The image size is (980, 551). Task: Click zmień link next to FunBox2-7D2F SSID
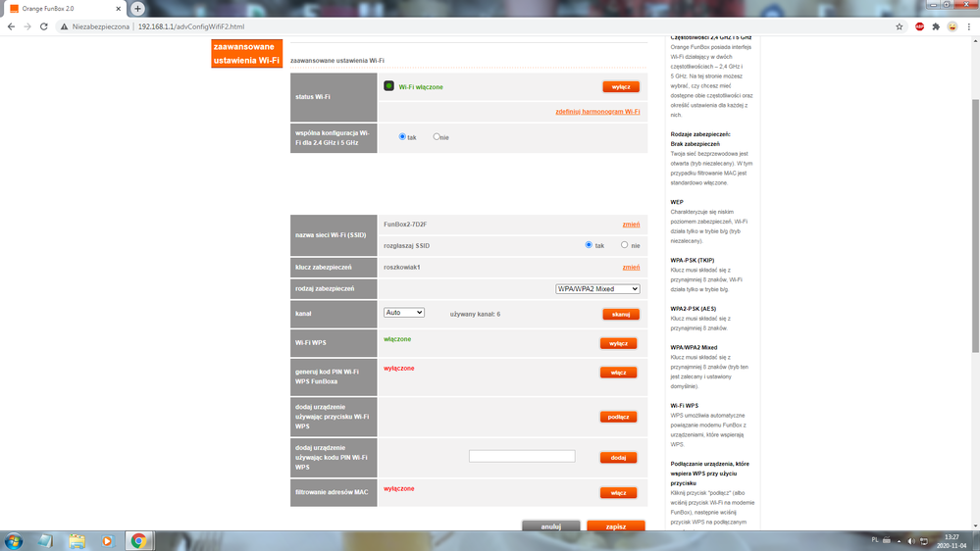[x=631, y=225]
